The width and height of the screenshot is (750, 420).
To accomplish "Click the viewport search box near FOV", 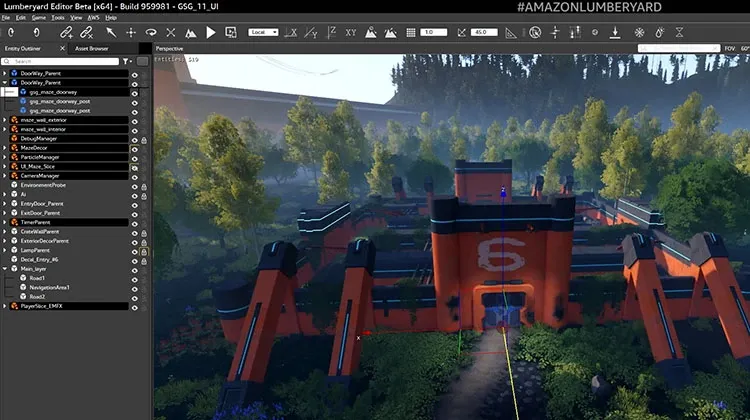I will (679, 48).
